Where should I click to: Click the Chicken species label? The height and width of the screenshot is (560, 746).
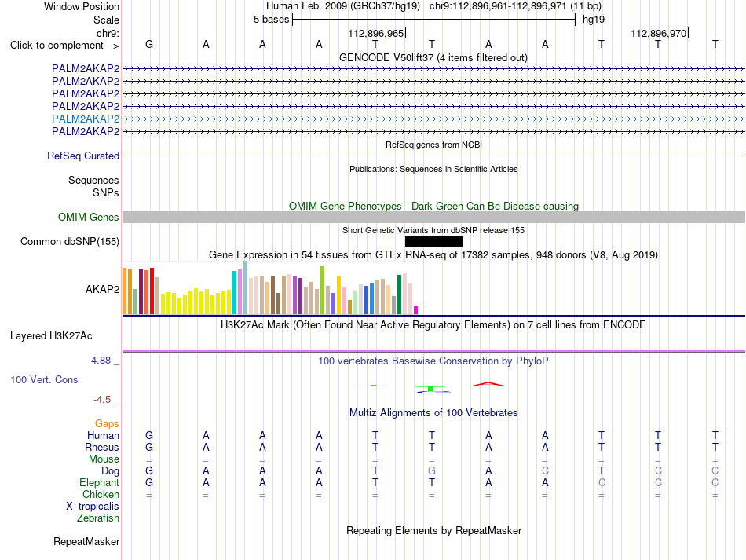click(x=101, y=494)
